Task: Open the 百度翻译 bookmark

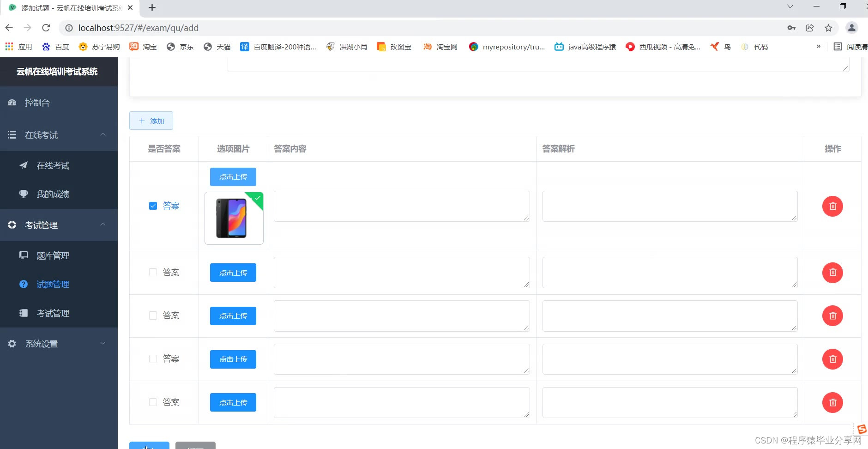Action: tap(278, 47)
